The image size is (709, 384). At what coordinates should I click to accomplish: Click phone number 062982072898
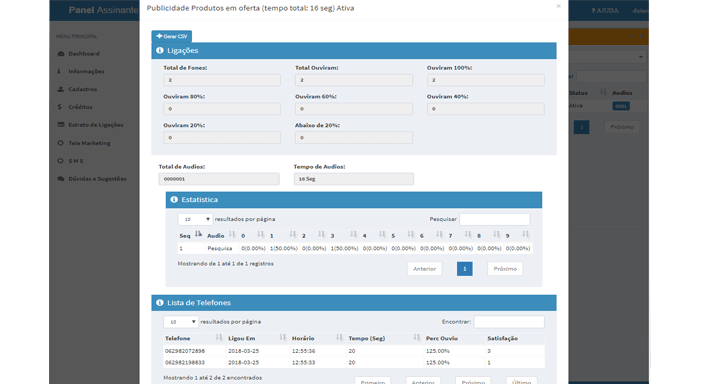tap(185, 351)
